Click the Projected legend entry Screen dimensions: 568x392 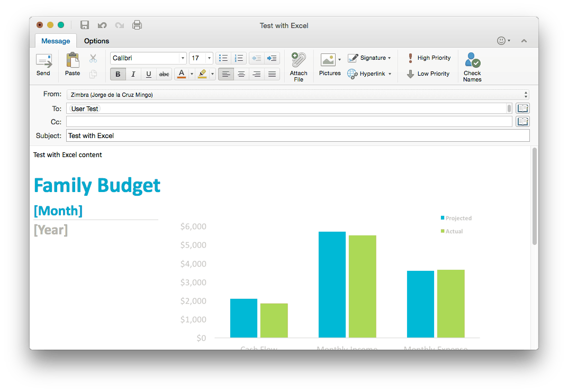tap(456, 218)
